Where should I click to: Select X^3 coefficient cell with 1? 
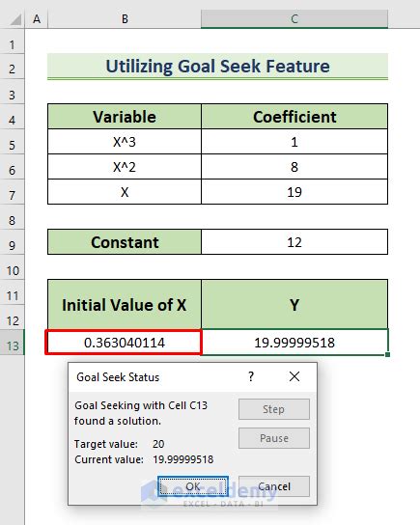pyautogui.click(x=294, y=142)
